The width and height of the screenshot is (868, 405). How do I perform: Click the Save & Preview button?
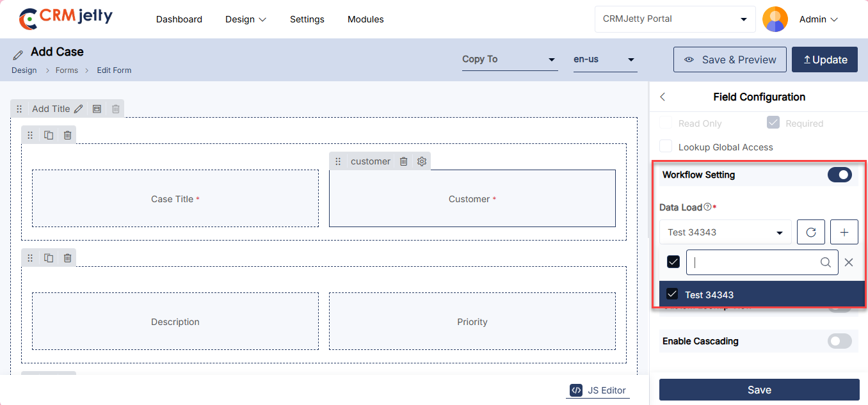730,60
